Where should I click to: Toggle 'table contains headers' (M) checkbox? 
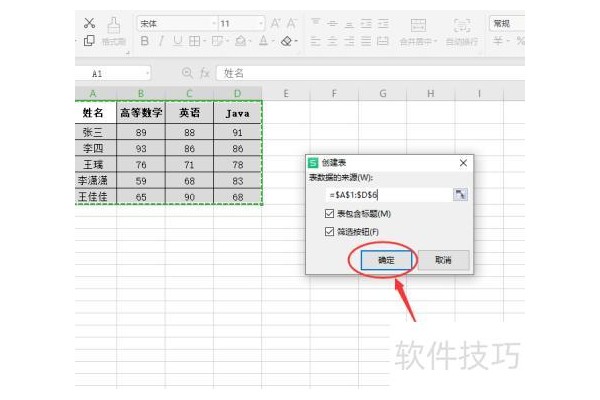pyautogui.click(x=329, y=214)
